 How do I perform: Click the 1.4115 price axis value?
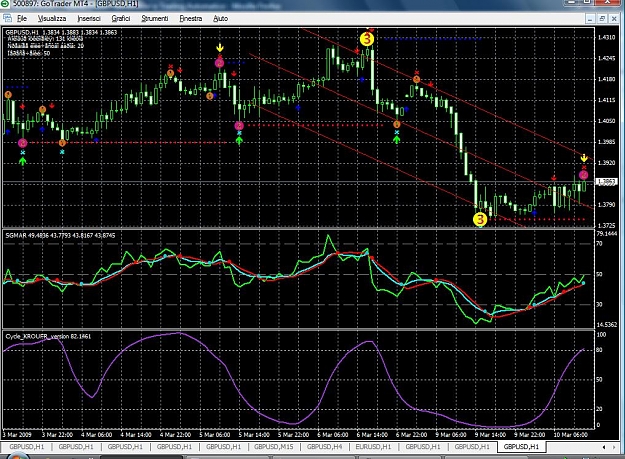tap(606, 100)
